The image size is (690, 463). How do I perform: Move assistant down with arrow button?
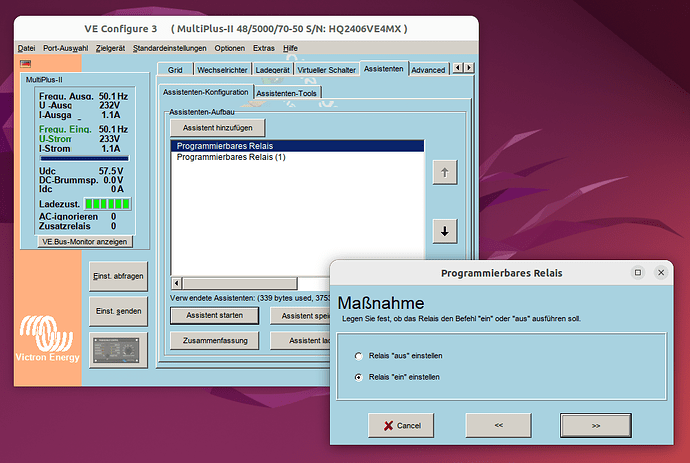445,231
